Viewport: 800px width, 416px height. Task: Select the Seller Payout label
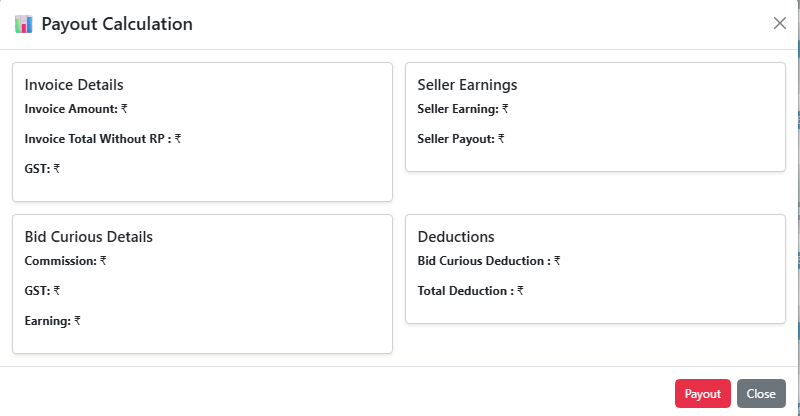pos(456,139)
